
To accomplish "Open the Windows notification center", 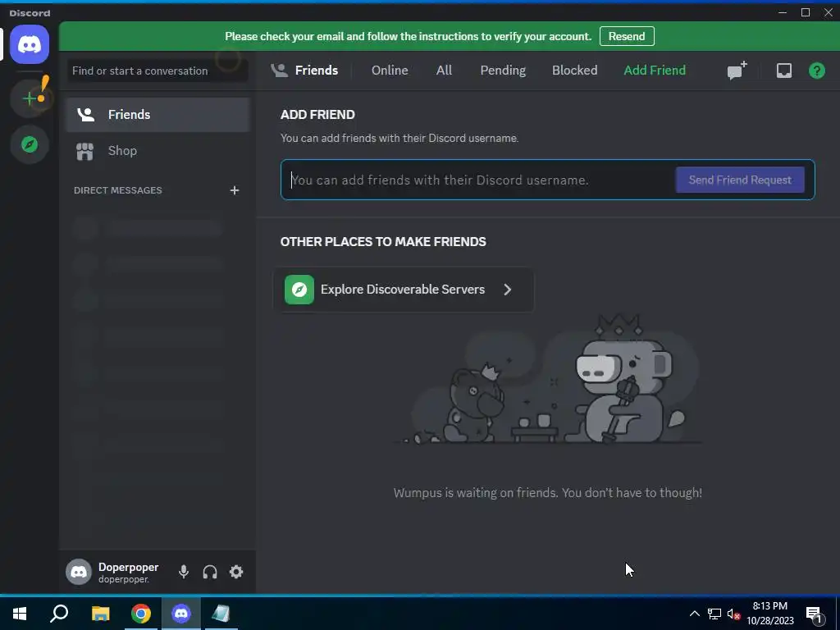I will [815, 615].
